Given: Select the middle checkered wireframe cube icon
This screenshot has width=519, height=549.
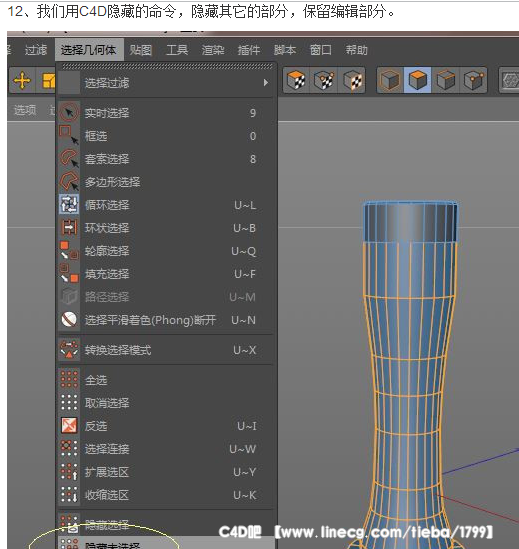Looking at the screenshot, I should point(324,80).
